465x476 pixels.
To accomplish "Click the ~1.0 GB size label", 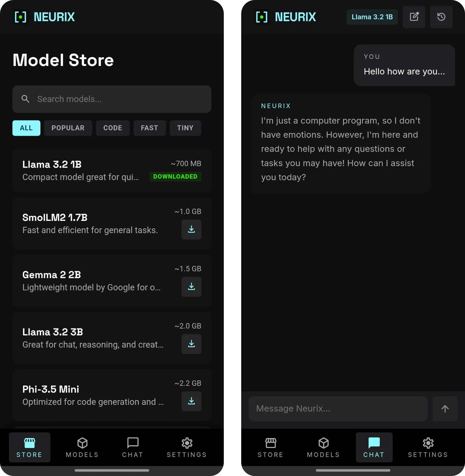I will point(188,212).
